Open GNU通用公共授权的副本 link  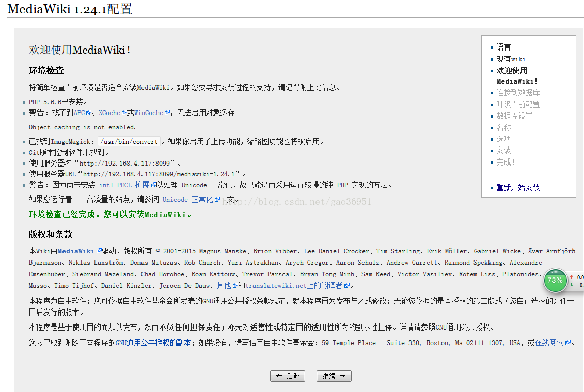coord(153,342)
